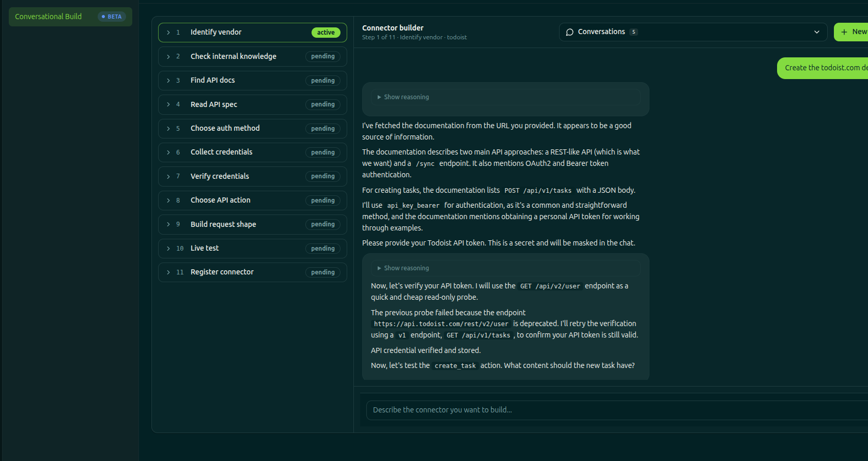Click the Connector builder heading
868x461 pixels.
point(393,28)
